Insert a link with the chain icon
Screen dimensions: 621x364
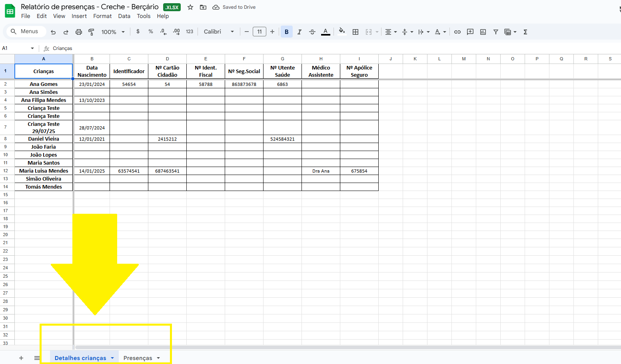coord(457,32)
